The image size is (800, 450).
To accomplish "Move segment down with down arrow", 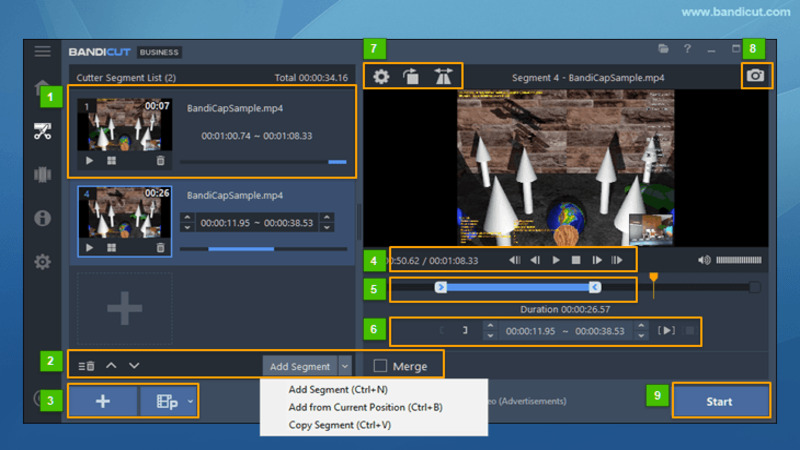I will click(x=134, y=365).
